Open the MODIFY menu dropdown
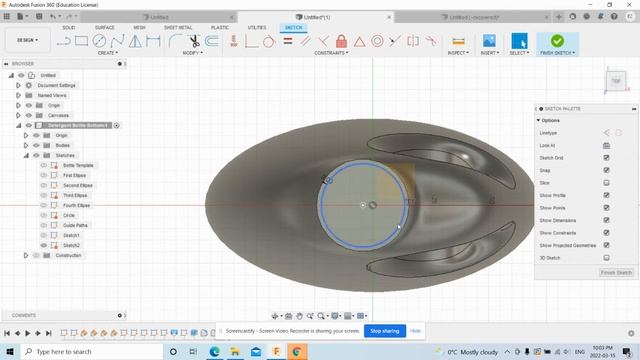This screenshot has height=360, width=640. (193, 53)
